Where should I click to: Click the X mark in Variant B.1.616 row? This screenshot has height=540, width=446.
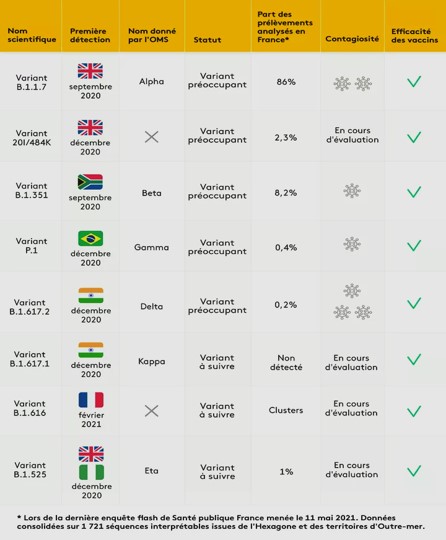coord(152,411)
